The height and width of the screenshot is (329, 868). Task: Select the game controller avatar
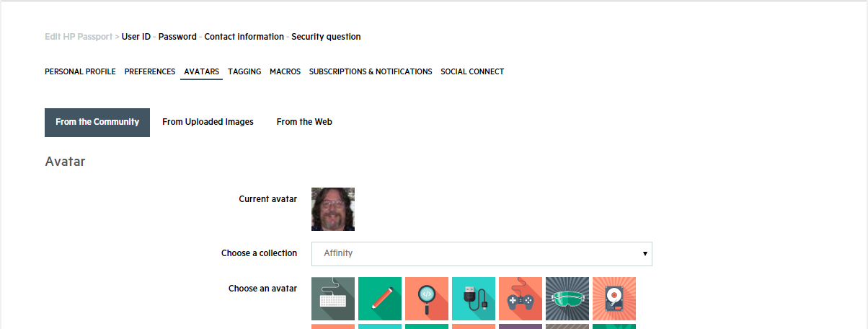click(521, 299)
